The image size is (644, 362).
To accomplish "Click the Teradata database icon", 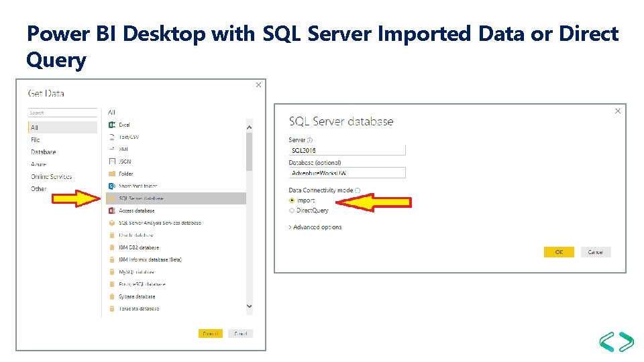I will click(112, 308).
